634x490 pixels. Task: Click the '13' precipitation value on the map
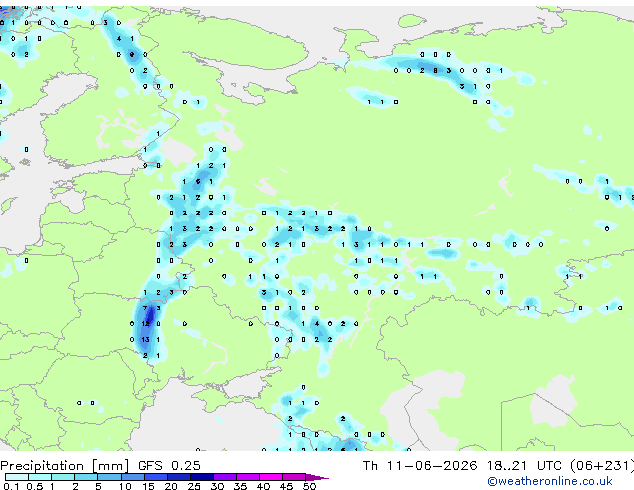click(x=145, y=340)
